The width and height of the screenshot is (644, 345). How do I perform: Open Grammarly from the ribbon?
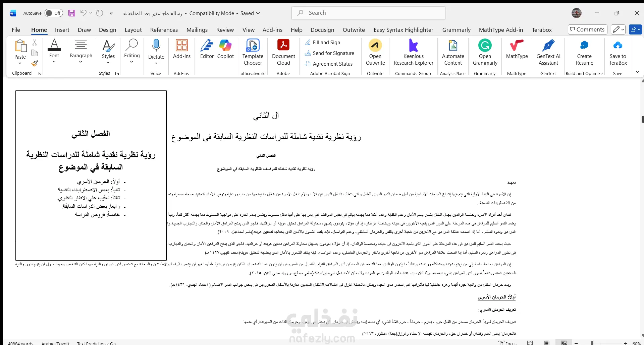pos(485,52)
